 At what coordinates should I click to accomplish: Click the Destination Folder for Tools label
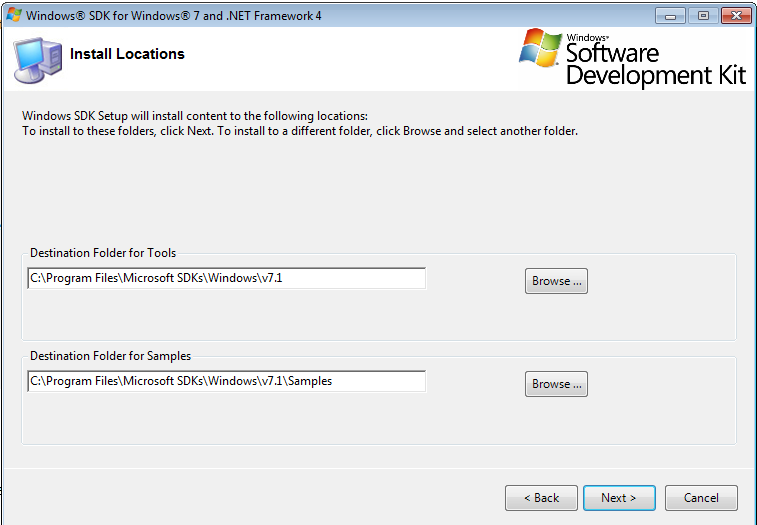tap(103, 253)
